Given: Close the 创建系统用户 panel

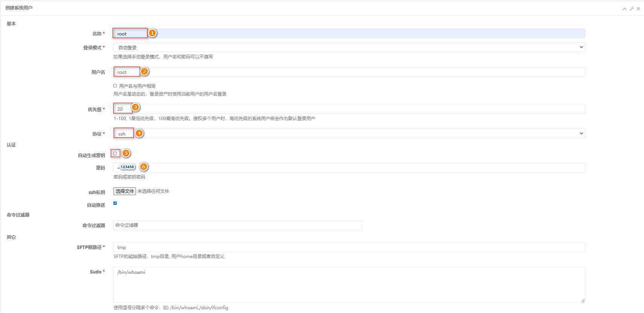Looking at the screenshot, I should 638,9.
